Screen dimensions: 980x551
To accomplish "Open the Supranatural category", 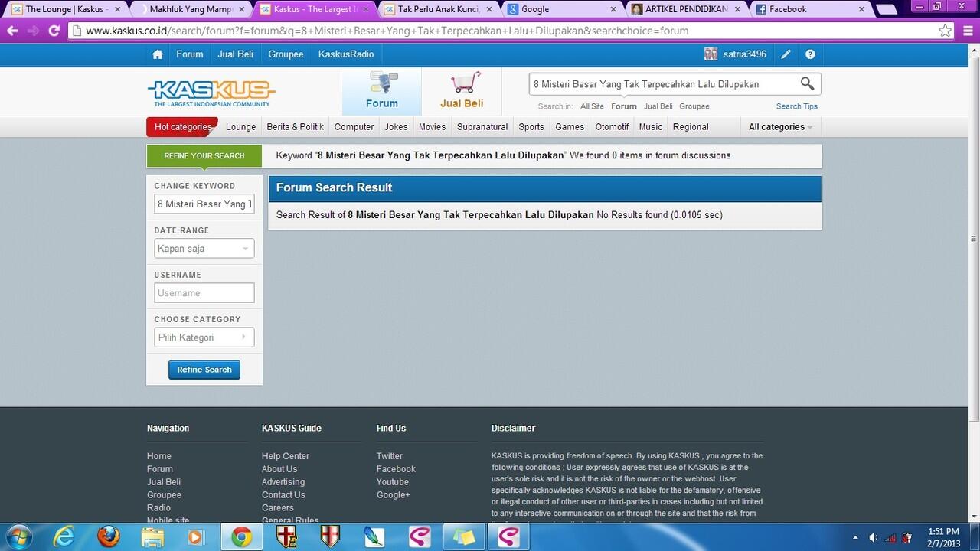I will tap(482, 127).
